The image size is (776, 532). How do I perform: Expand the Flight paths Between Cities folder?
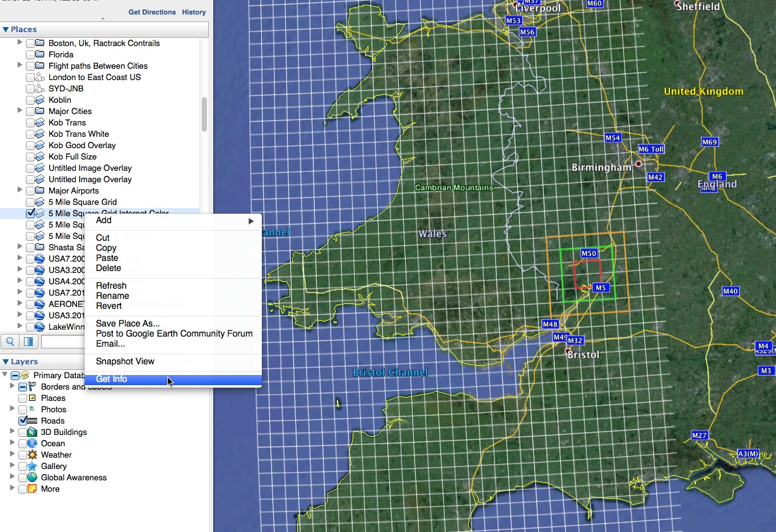pyautogui.click(x=20, y=66)
